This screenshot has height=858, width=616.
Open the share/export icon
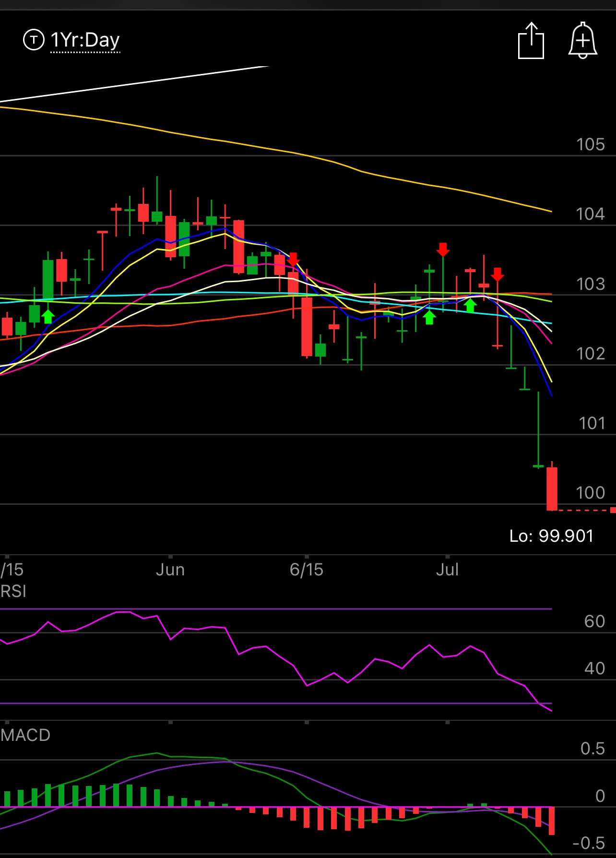(531, 41)
